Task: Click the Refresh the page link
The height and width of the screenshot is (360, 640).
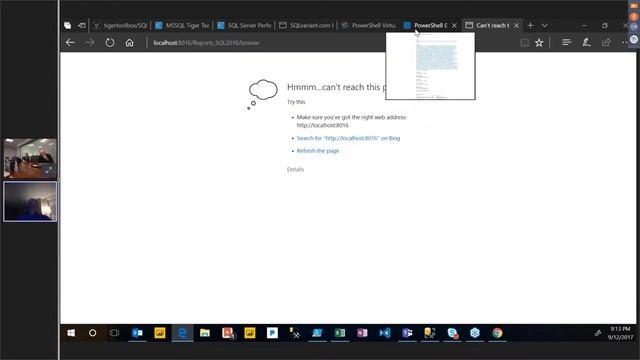Action: (318, 151)
